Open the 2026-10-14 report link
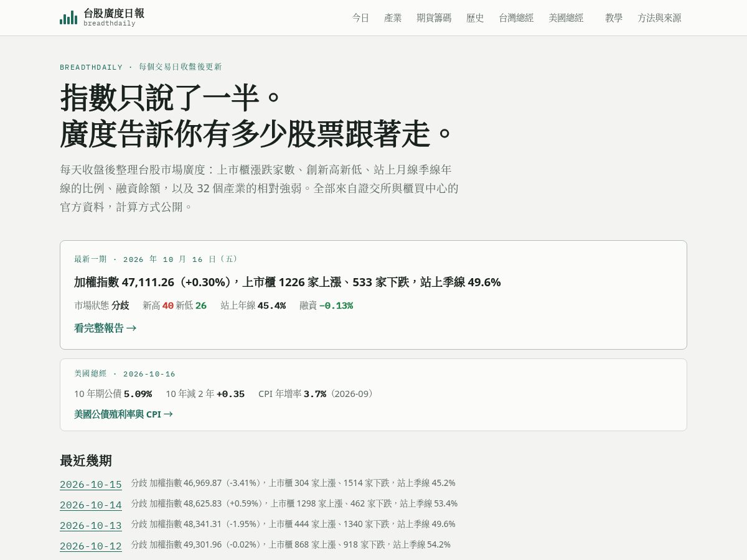The height and width of the screenshot is (560, 747). pyautogui.click(x=91, y=505)
